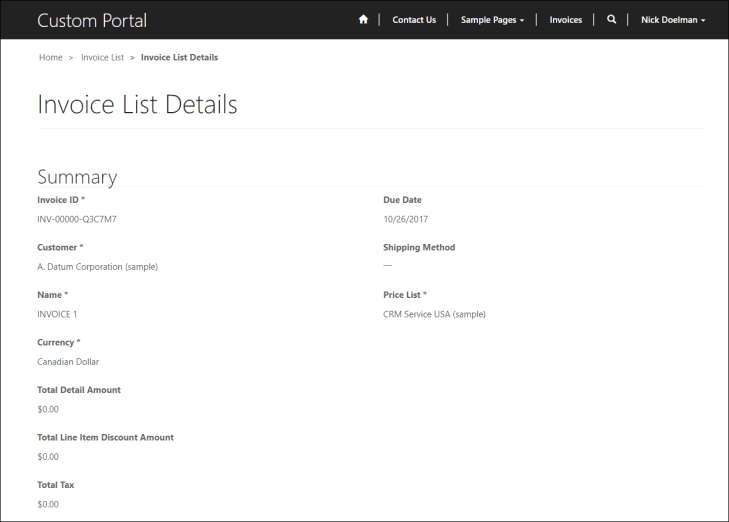This screenshot has width=729, height=522.
Task: Select the Invoice ID value INV-00000-Q3C7M7
Action: click(x=84, y=219)
